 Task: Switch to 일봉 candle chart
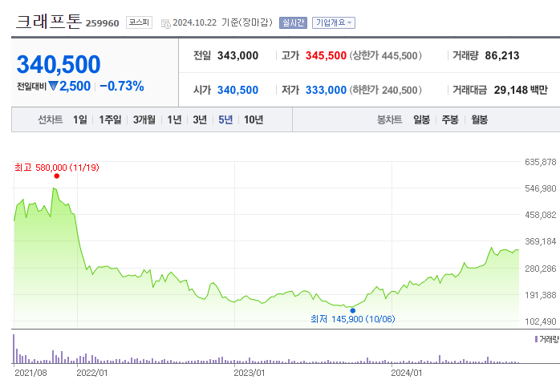coord(421,119)
